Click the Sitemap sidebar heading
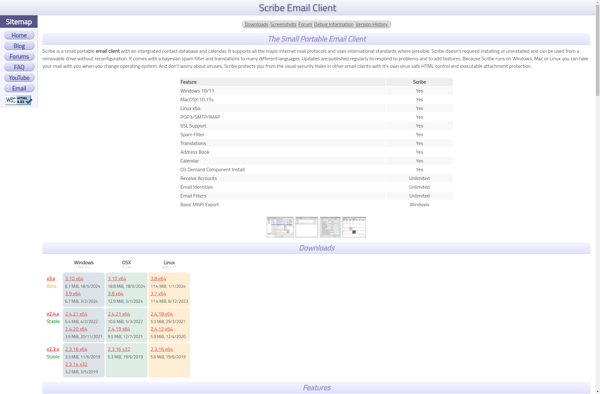 (x=19, y=22)
